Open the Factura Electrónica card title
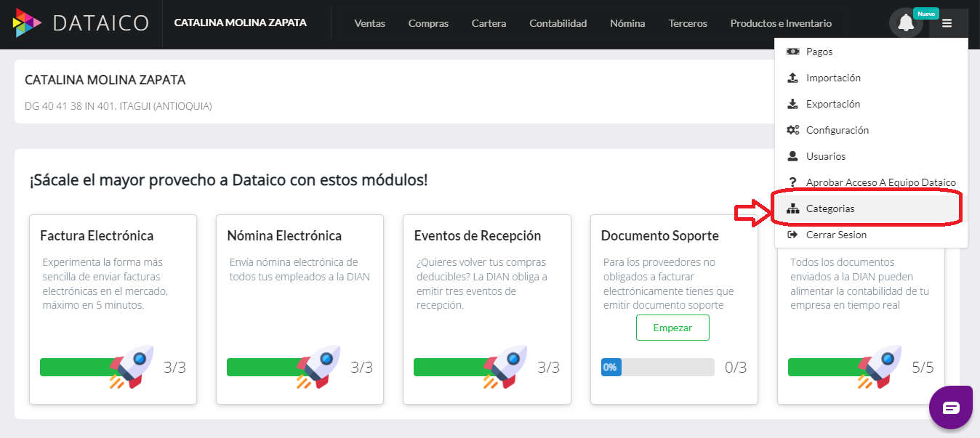 click(97, 235)
